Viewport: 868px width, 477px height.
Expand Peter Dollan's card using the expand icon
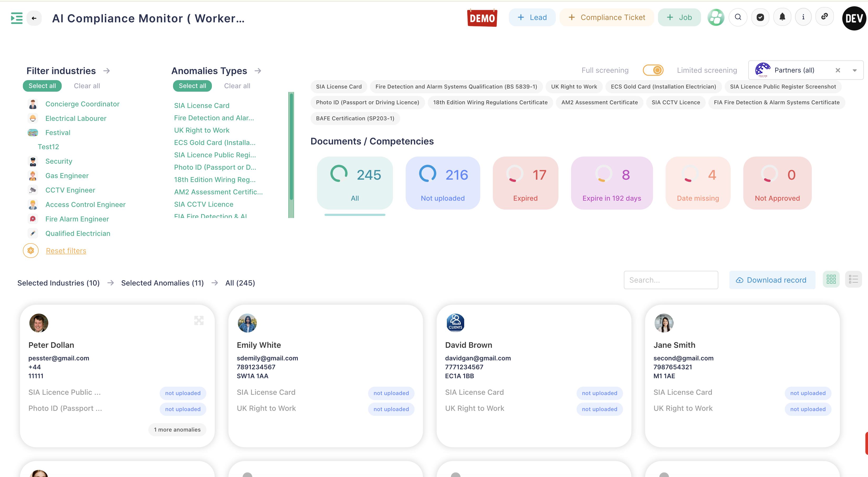point(199,321)
